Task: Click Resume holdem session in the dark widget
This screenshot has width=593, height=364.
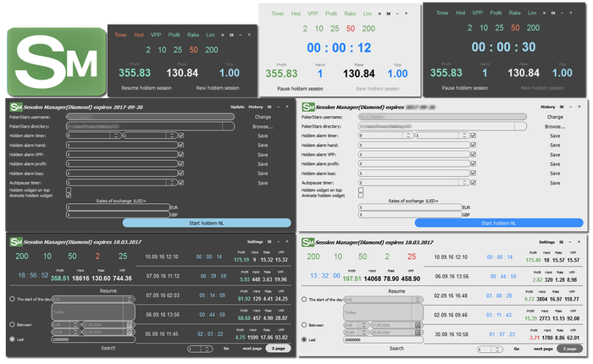Action: (x=147, y=88)
